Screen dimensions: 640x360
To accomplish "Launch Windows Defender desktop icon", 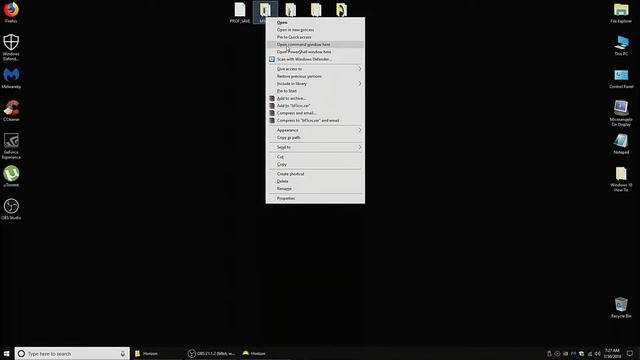I will [11, 47].
